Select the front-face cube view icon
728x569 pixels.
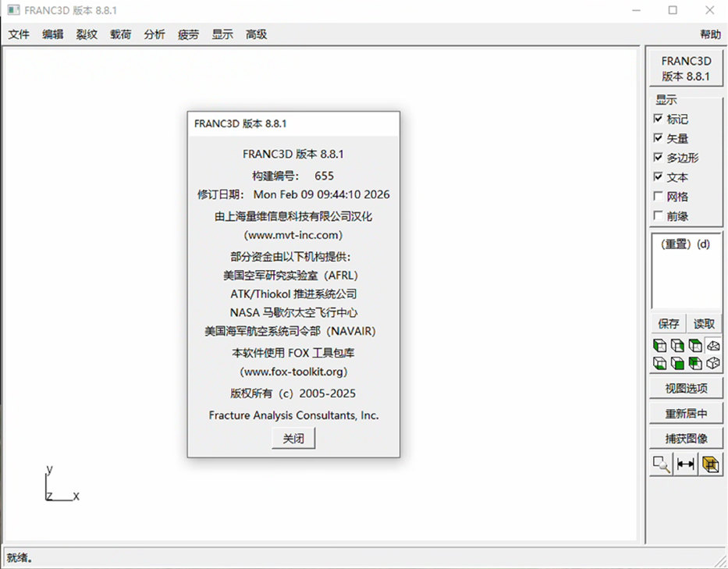click(677, 363)
